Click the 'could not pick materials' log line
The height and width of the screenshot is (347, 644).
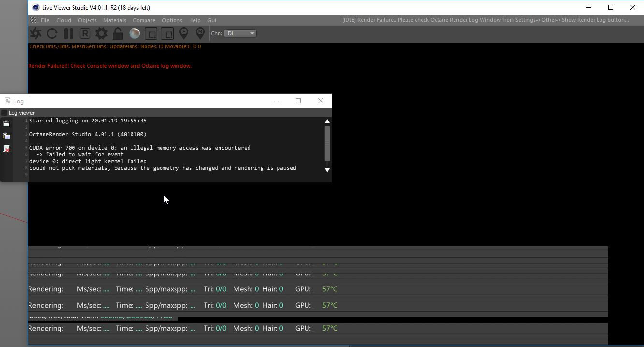click(x=163, y=168)
